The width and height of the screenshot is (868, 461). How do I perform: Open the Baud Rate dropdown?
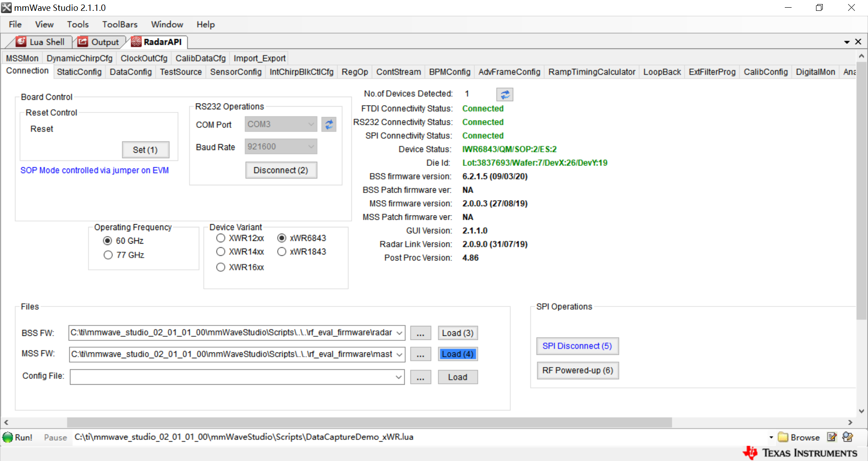311,146
